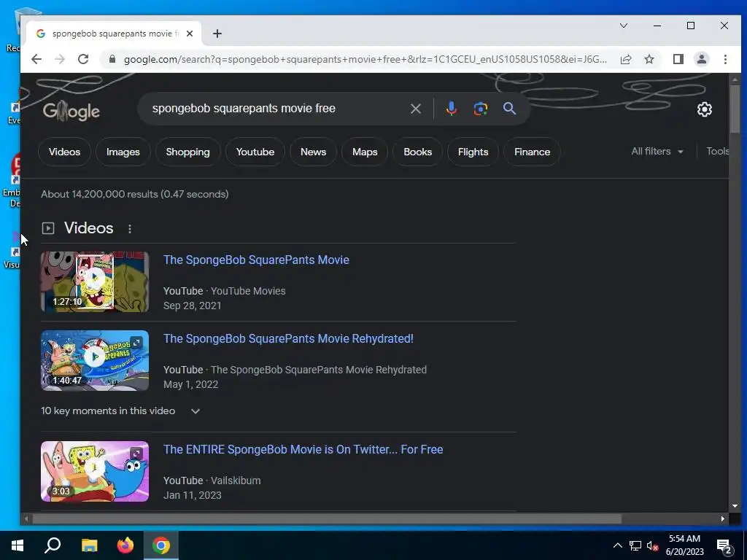
Task: Switch to News results
Action: [x=313, y=152]
